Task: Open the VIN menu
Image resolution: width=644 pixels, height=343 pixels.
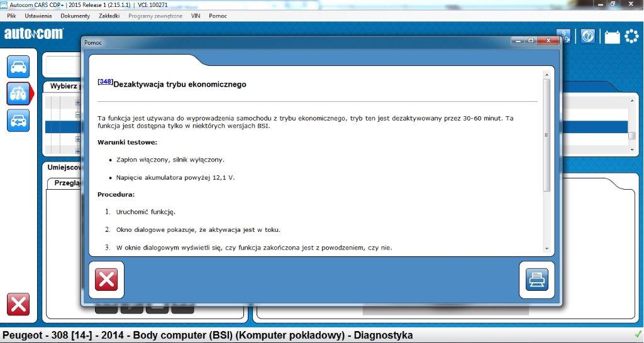Action: click(x=196, y=16)
